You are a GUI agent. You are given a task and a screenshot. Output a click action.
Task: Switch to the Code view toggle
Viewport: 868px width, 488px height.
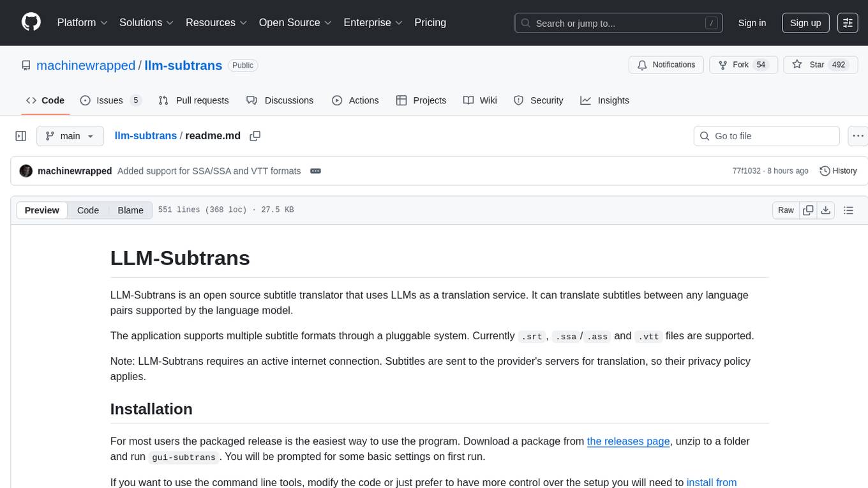88,210
